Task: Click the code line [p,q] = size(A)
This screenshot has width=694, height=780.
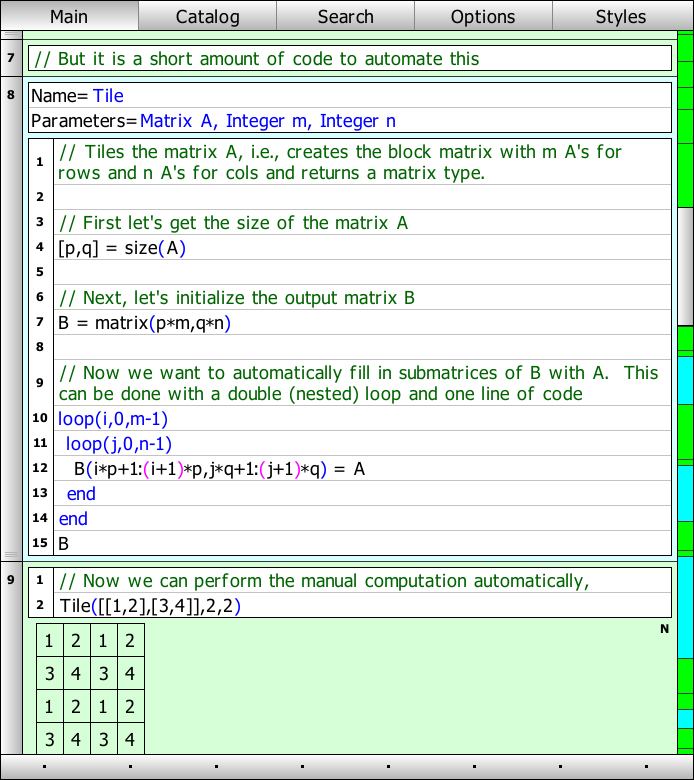Action: (x=122, y=247)
